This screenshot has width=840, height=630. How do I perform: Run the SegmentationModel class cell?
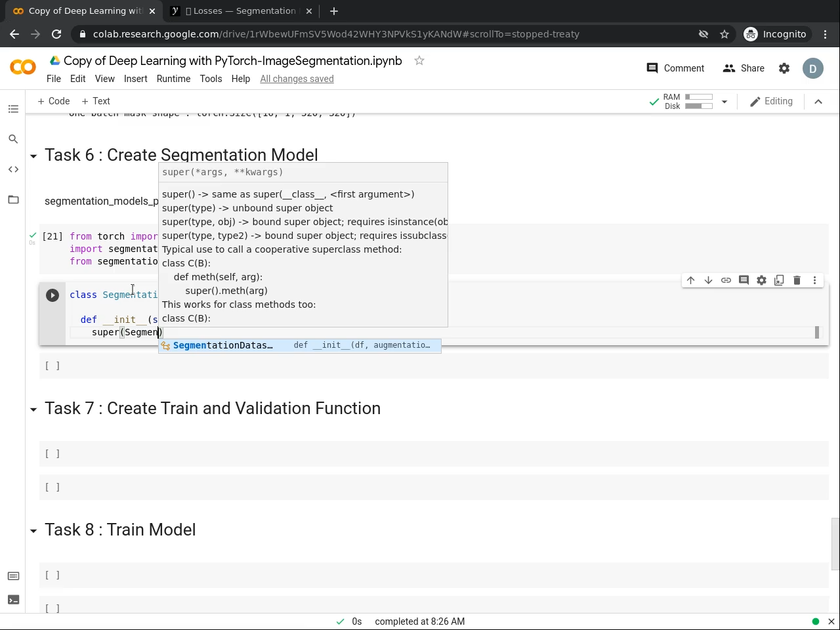(52, 295)
